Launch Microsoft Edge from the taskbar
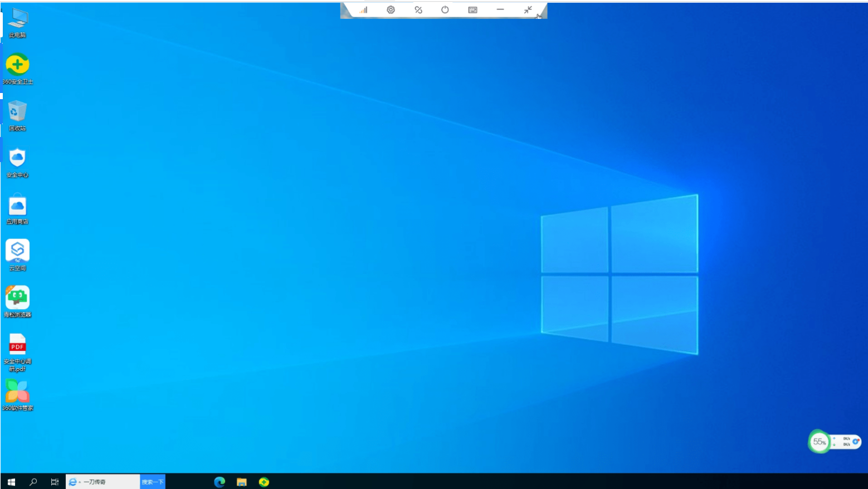 [x=220, y=482]
